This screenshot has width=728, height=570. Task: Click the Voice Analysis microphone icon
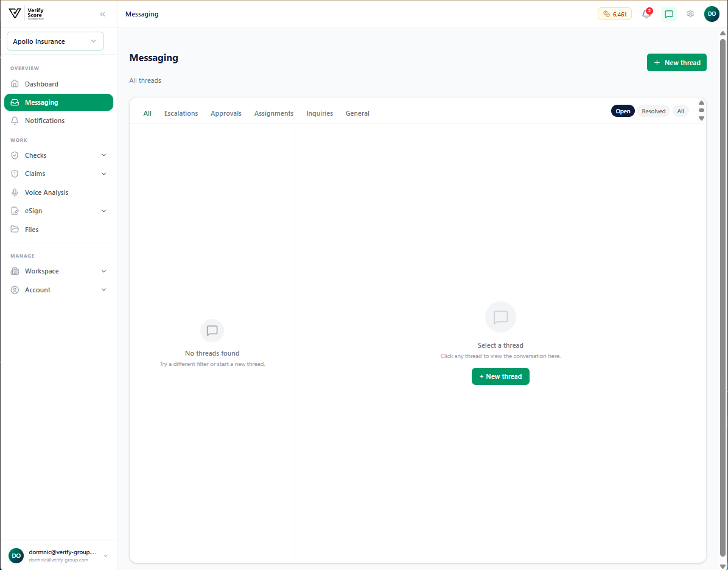point(15,192)
